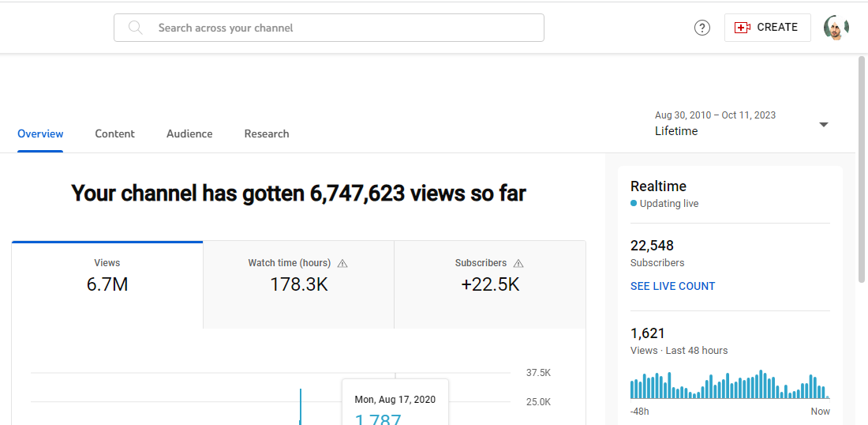Screen dimensions: 868x425
Task: Select the Views 6.7M metric card
Action: 107,285
